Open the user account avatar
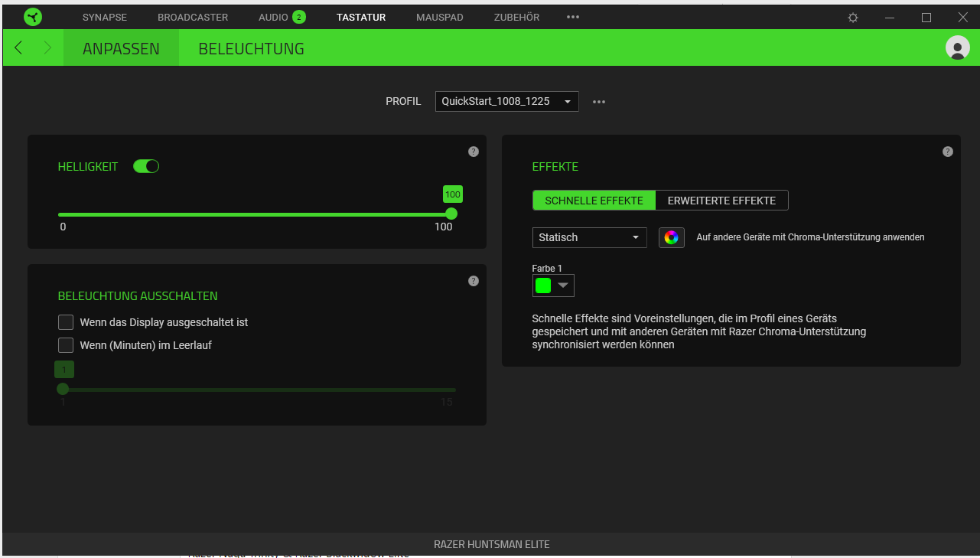 click(x=957, y=47)
